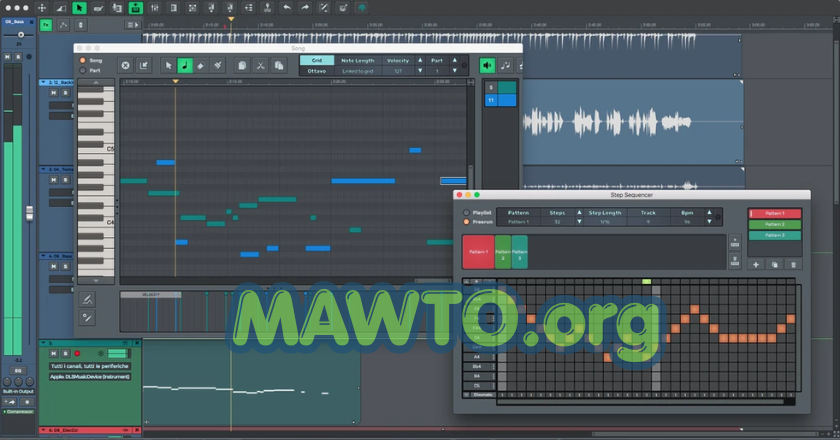Click the Linked to grid value
This screenshot has width=840, height=440.
[x=357, y=71]
